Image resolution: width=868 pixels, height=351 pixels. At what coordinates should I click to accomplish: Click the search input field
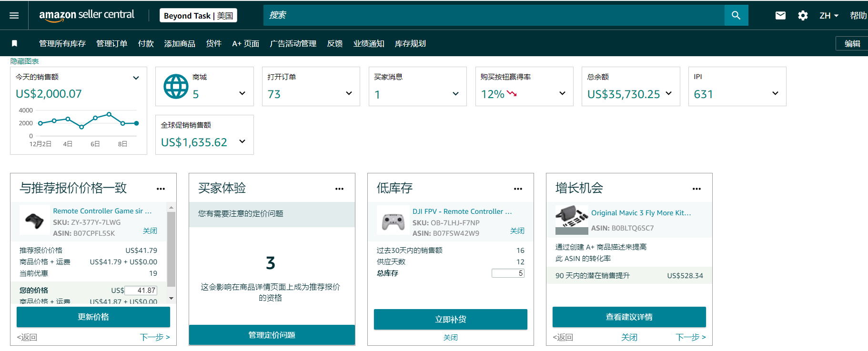pos(494,15)
